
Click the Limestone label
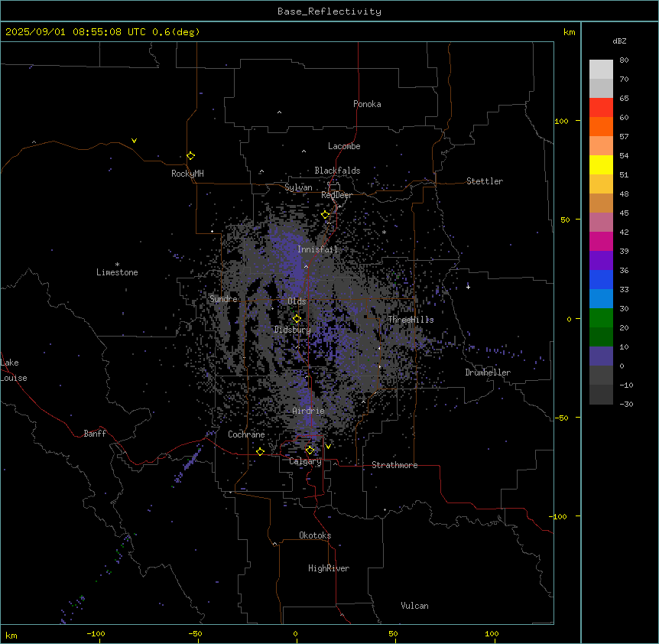(117, 272)
